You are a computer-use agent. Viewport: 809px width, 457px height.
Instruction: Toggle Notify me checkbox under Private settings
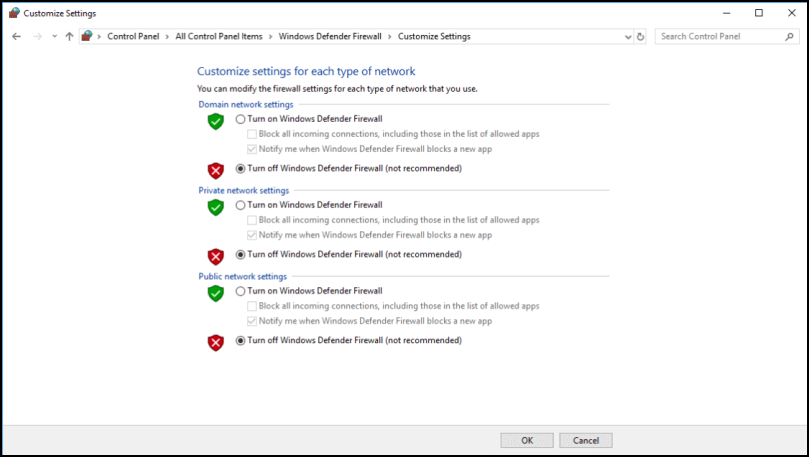point(252,235)
